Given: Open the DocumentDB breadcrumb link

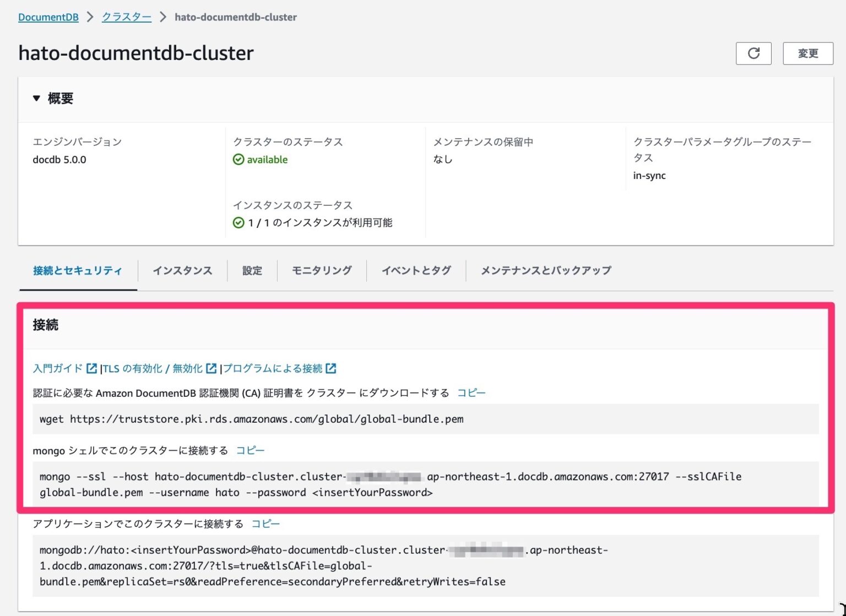Looking at the screenshot, I should tap(48, 17).
